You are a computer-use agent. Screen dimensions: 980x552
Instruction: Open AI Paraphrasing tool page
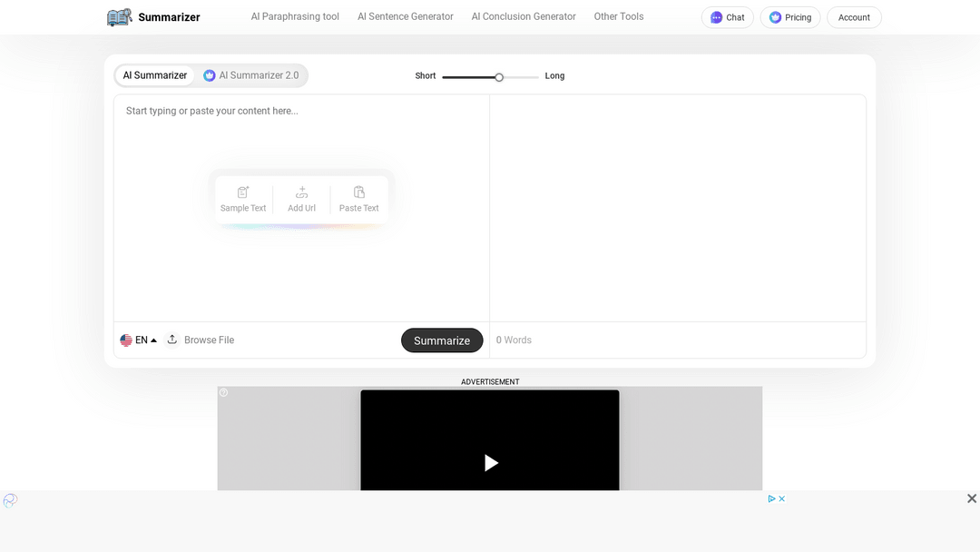[295, 16]
